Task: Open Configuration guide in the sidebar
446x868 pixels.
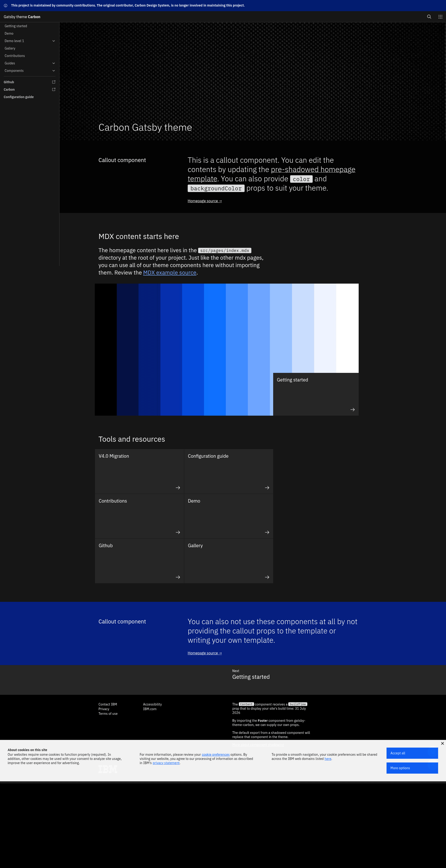Action: point(30,97)
